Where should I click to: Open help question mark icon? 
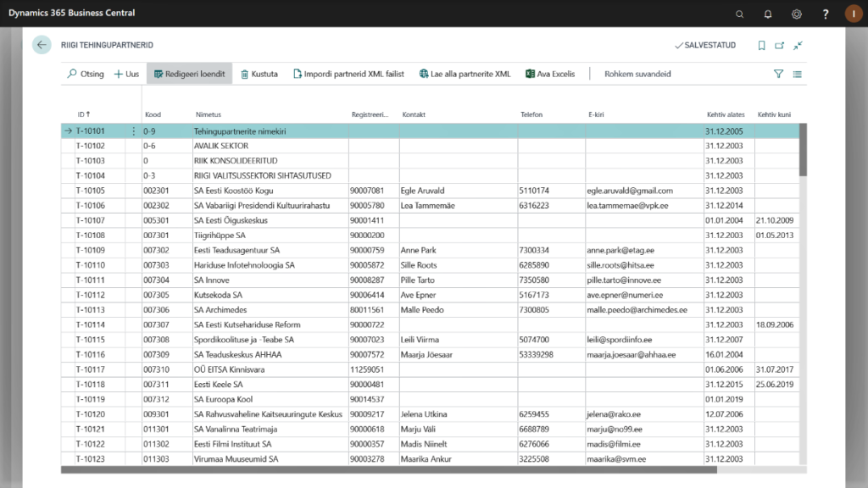click(826, 14)
